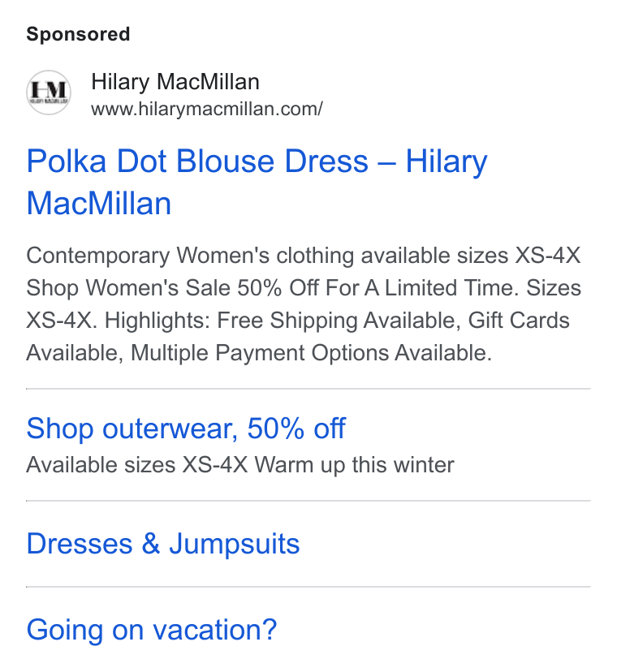
Task: Click the Shop Women's Sale 50% Off text
Action: point(154,287)
